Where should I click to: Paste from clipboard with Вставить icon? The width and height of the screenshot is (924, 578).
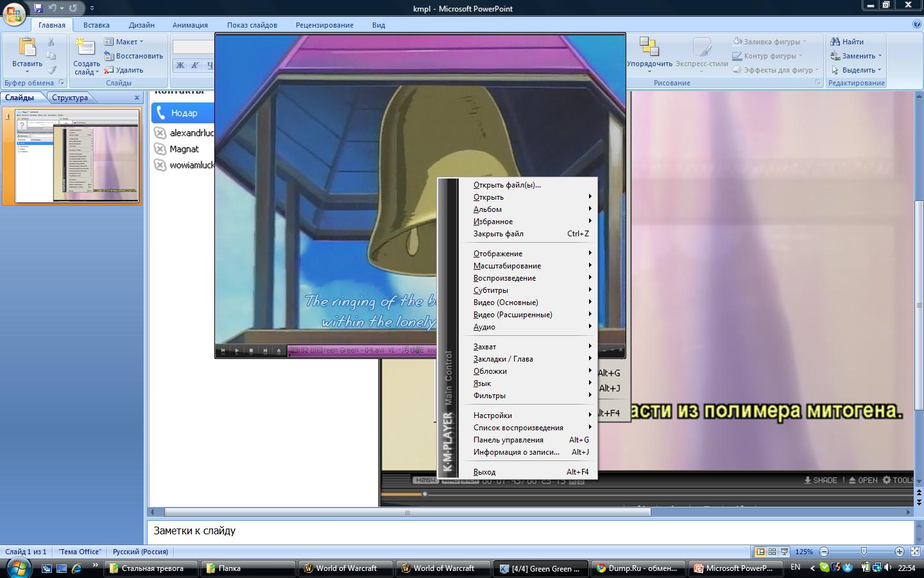(27, 48)
